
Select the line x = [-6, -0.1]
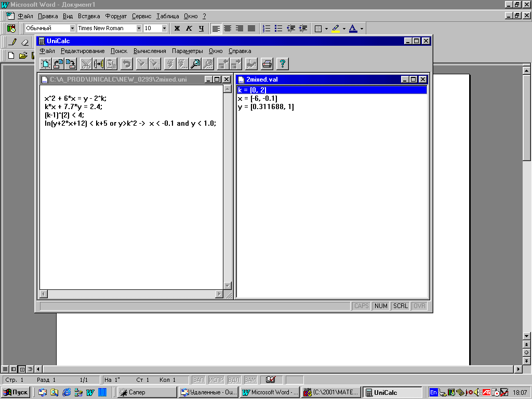click(x=258, y=98)
